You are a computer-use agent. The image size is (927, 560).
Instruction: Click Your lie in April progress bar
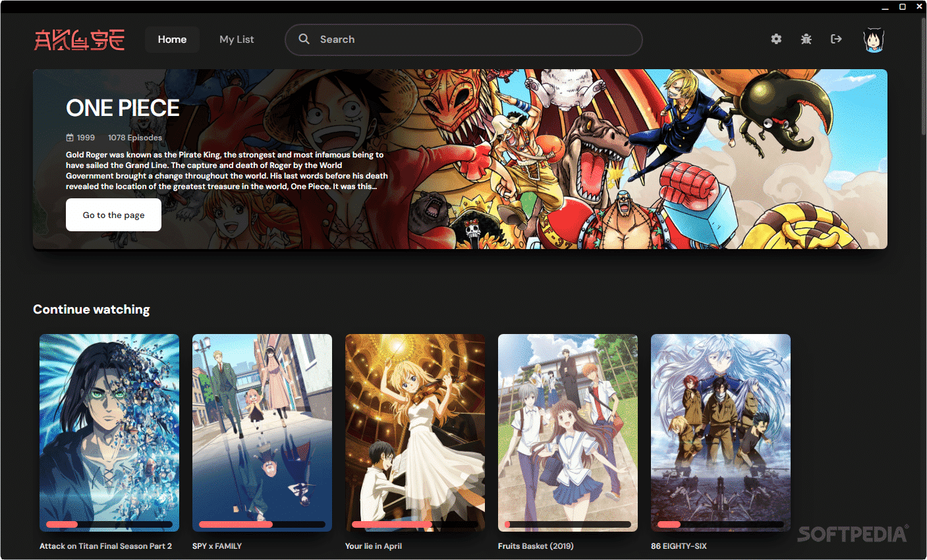click(x=415, y=524)
